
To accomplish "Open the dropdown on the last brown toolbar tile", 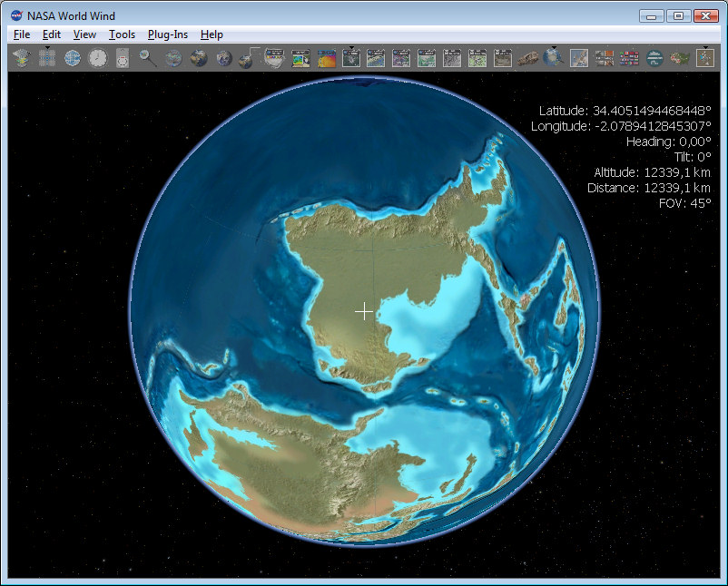I will [x=705, y=48].
